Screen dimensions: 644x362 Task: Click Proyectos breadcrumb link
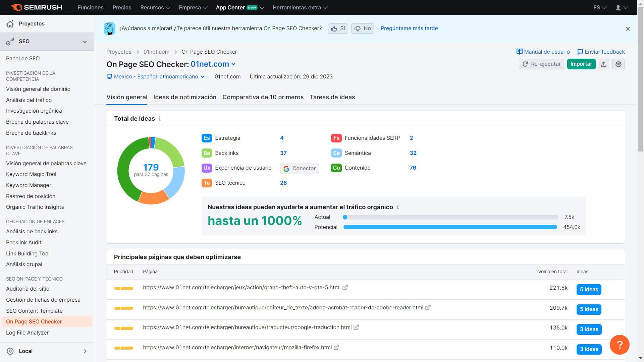tap(119, 52)
